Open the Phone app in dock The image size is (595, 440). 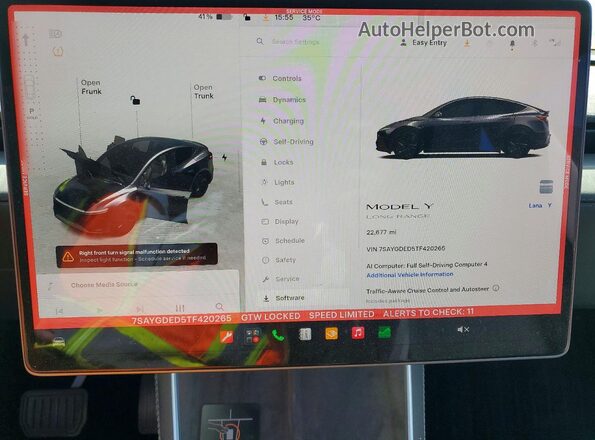click(278, 335)
